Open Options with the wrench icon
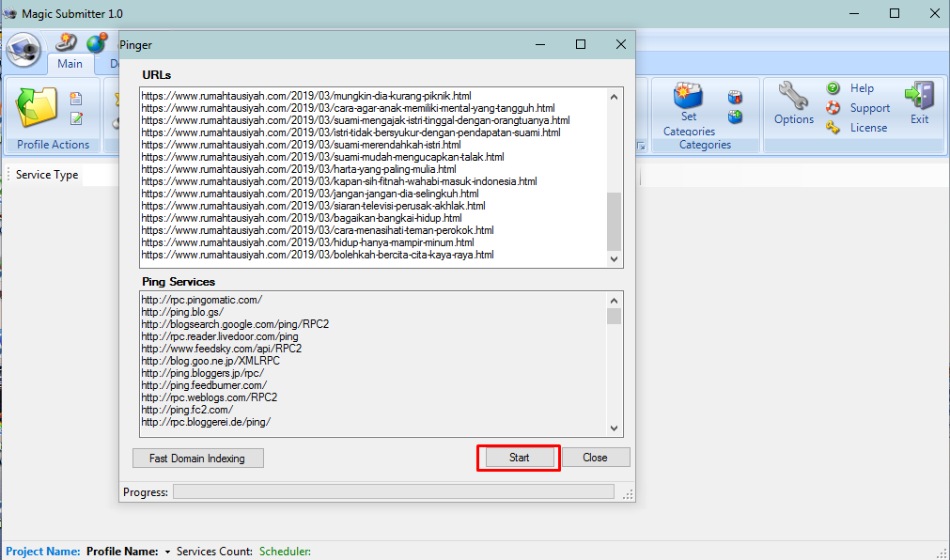Screen dimensions: 950x560 pos(794,103)
